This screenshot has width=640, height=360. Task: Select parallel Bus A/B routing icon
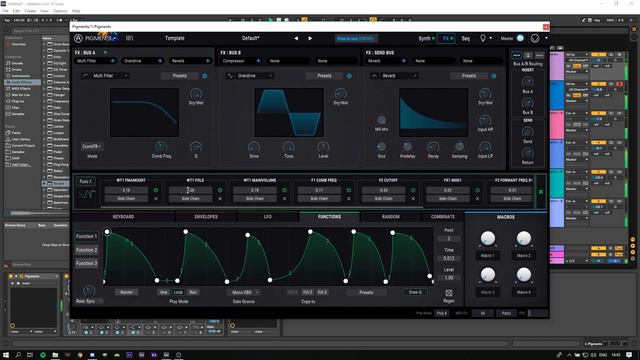point(528,55)
